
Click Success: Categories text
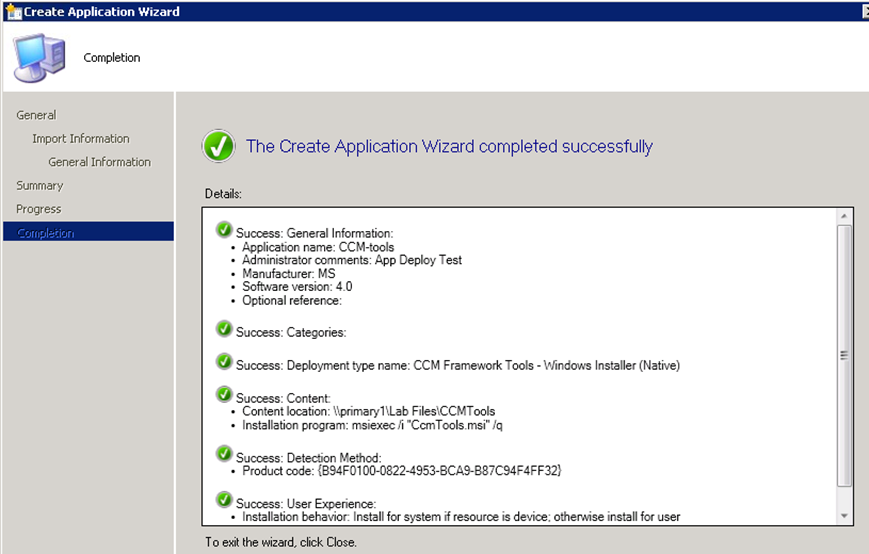tap(292, 332)
